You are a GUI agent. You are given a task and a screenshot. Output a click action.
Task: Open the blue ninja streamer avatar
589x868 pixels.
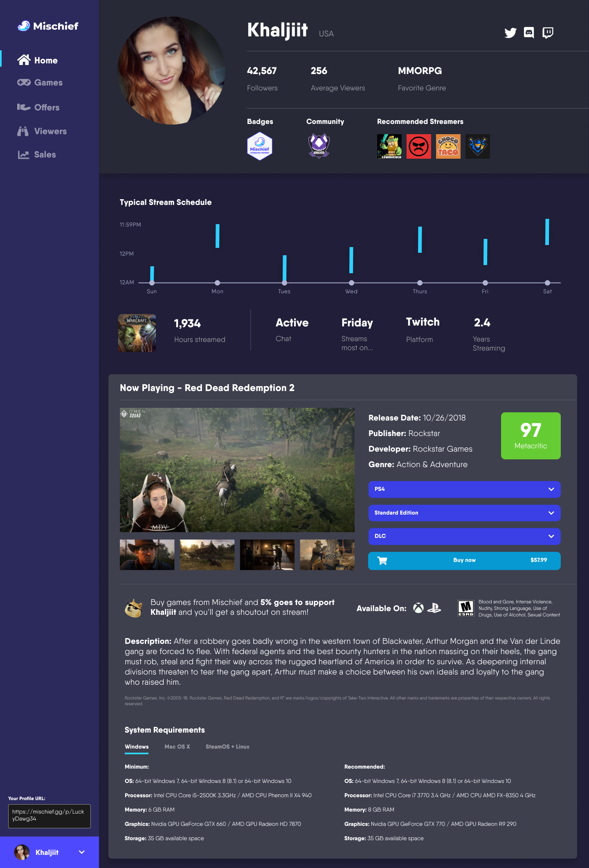coord(478,146)
